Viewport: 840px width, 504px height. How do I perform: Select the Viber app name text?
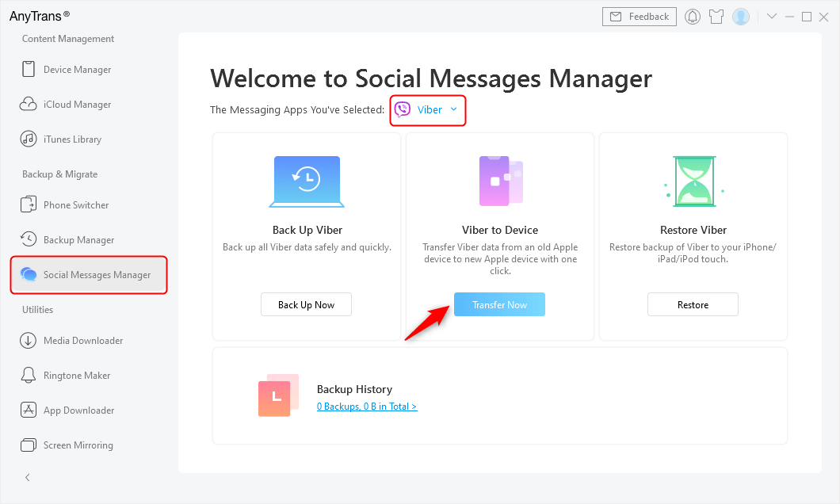tap(430, 109)
